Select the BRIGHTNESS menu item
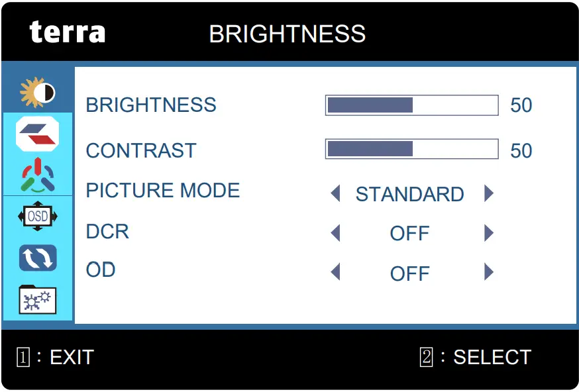The height and width of the screenshot is (392, 579). click(151, 105)
